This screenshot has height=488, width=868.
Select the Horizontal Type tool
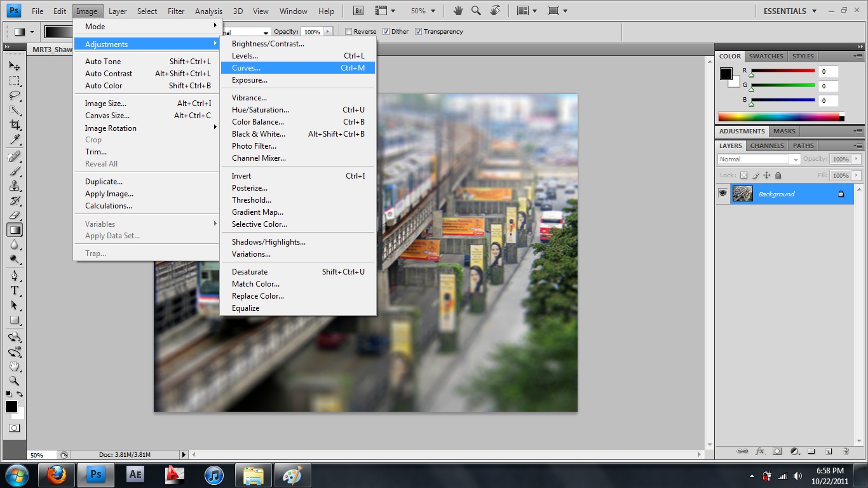[15, 290]
